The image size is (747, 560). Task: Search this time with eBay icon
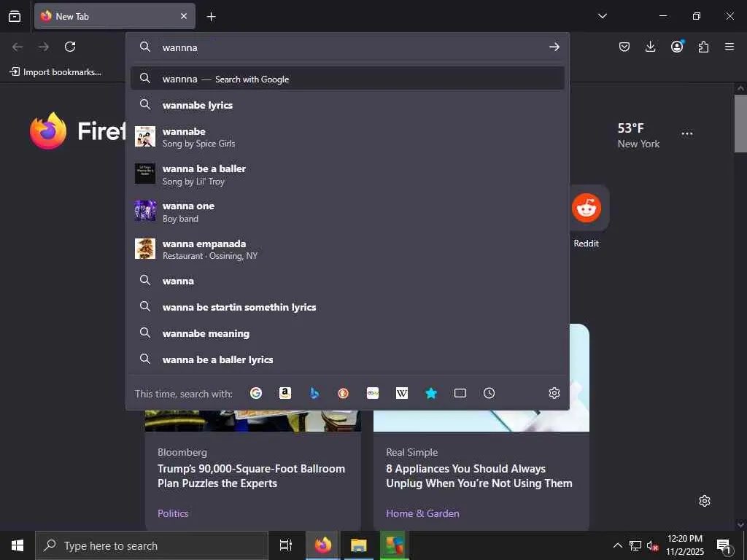click(373, 393)
